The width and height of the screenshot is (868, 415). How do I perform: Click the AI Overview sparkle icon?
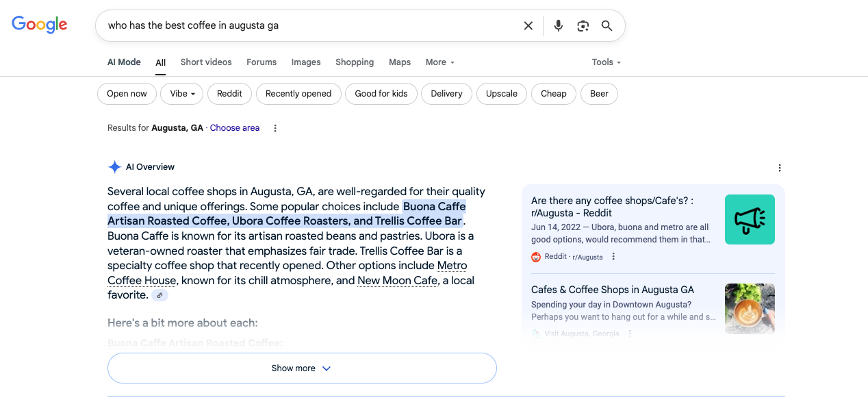point(114,167)
